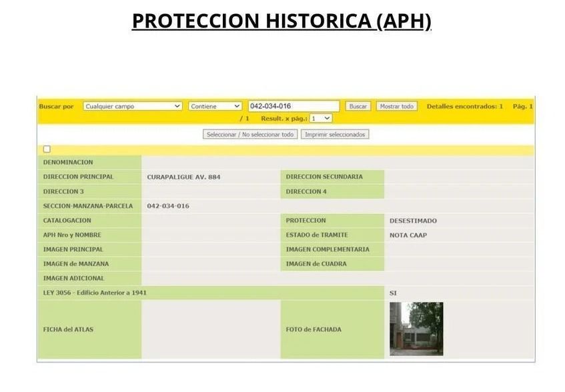Viewport: 565px width, 392px height.
Task: Click the 'LEY 3056 - Edificio Anterior a 1941' row
Action: click(95, 293)
